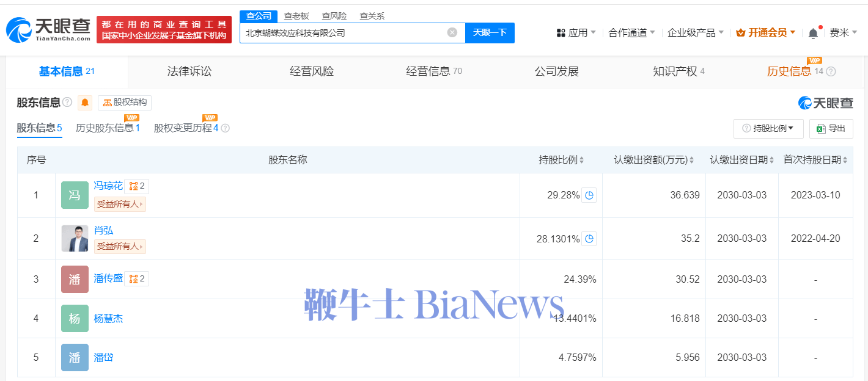
Task: Open the 费米 user menu
Action: [844, 33]
